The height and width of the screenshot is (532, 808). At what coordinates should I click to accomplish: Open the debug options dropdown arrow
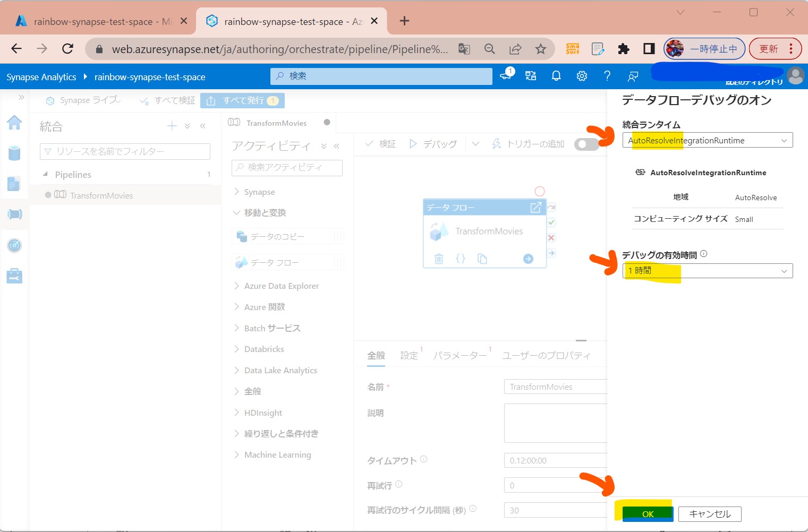click(475, 144)
